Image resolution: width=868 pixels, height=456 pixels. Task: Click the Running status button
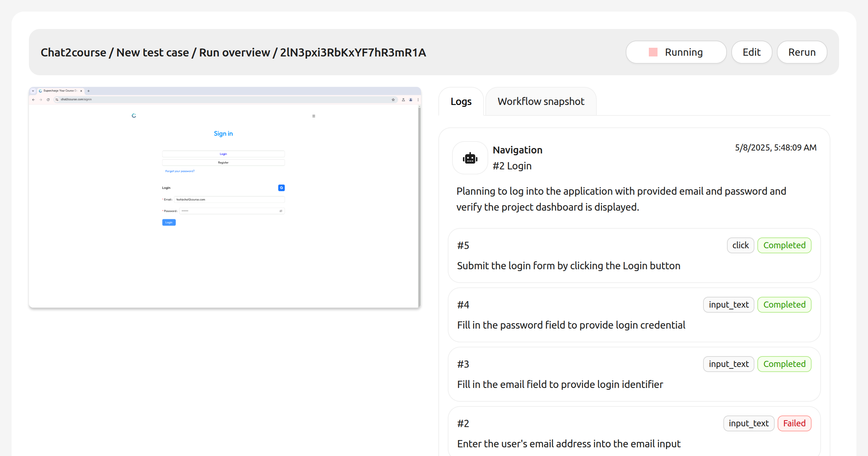[676, 52]
